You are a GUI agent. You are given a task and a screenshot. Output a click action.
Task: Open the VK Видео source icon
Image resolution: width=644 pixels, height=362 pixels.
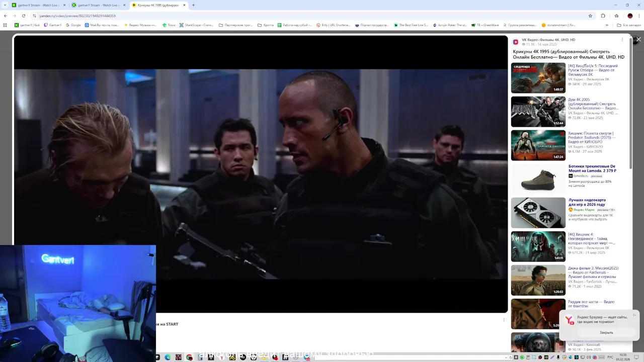516,42
